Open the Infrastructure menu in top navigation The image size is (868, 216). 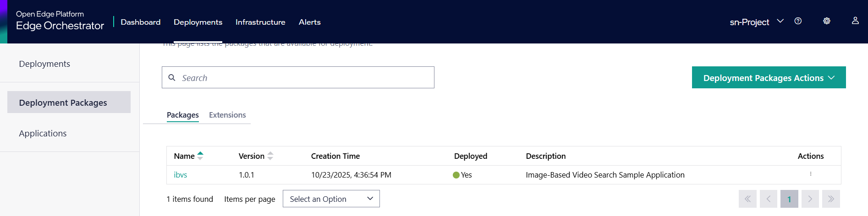pos(260,22)
